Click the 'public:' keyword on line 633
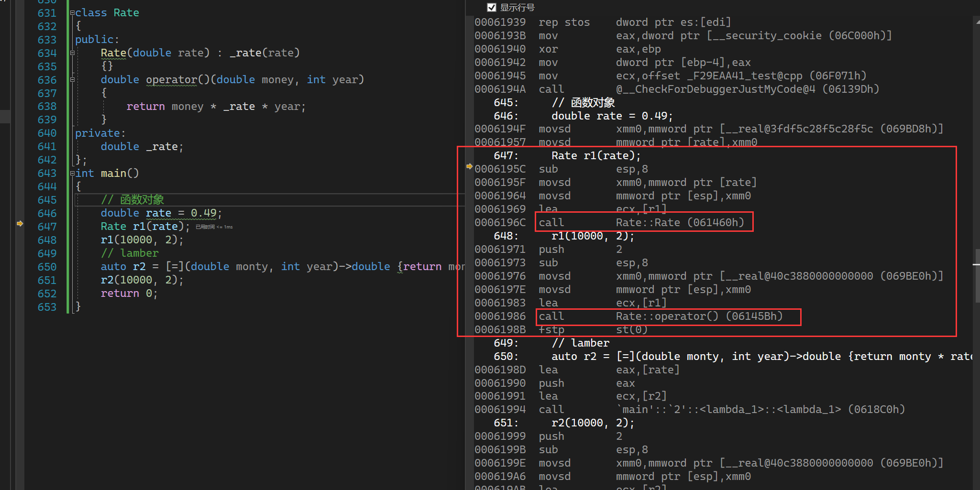Image resolution: width=980 pixels, height=490 pixels. [x=97, y=40]
